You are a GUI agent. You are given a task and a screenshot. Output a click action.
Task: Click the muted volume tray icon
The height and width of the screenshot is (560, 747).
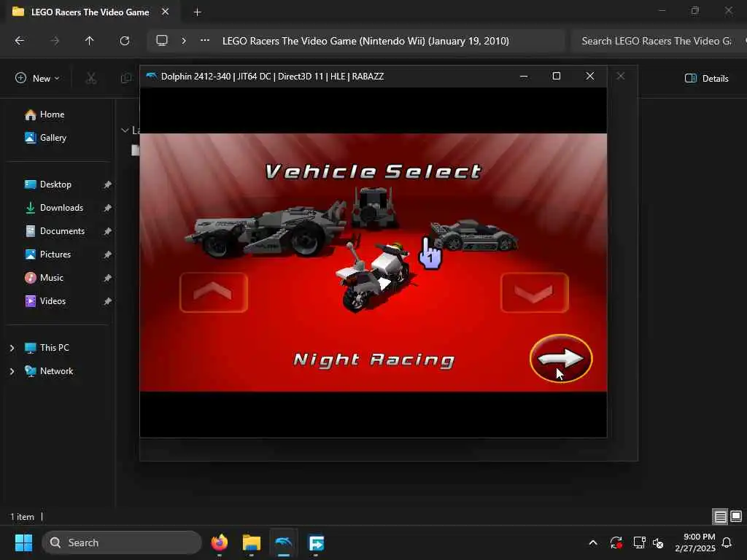point(658,542)
